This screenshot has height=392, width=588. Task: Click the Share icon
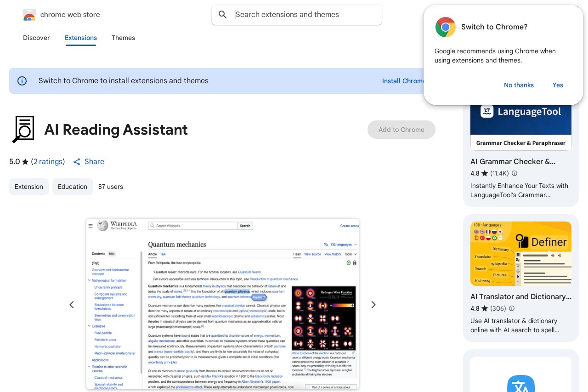coord(77,162)
